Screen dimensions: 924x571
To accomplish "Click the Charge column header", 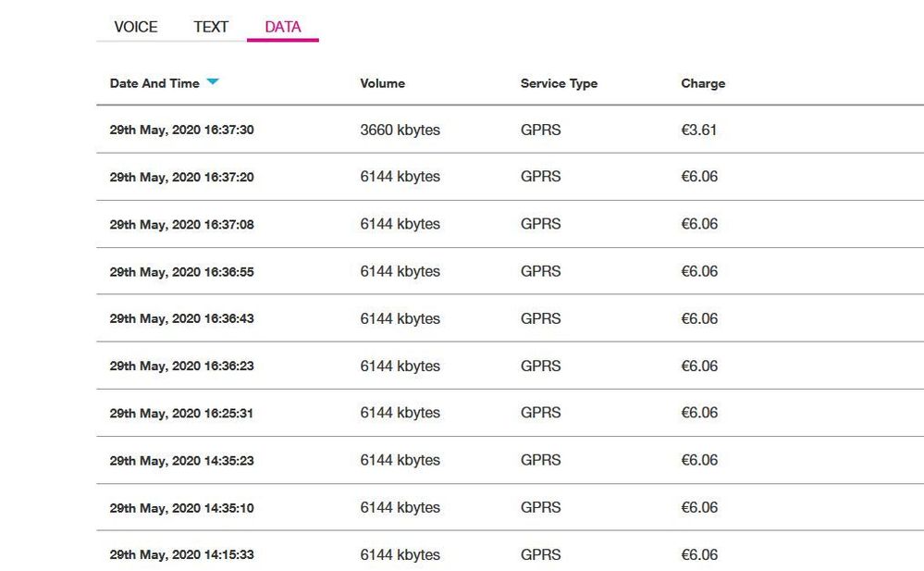I will tap(703, 84).
